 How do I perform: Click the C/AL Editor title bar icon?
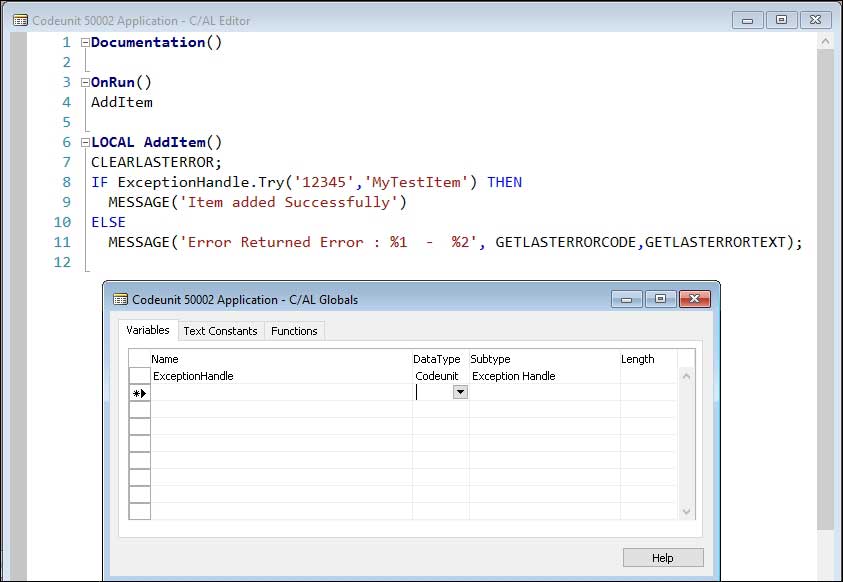tap(19, 20)
